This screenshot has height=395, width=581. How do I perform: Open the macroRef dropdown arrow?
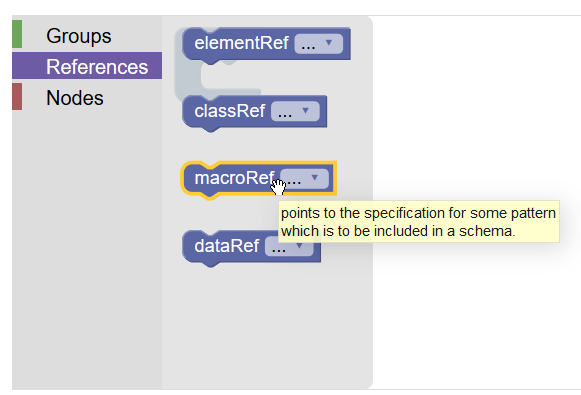[x=315, y=178]
